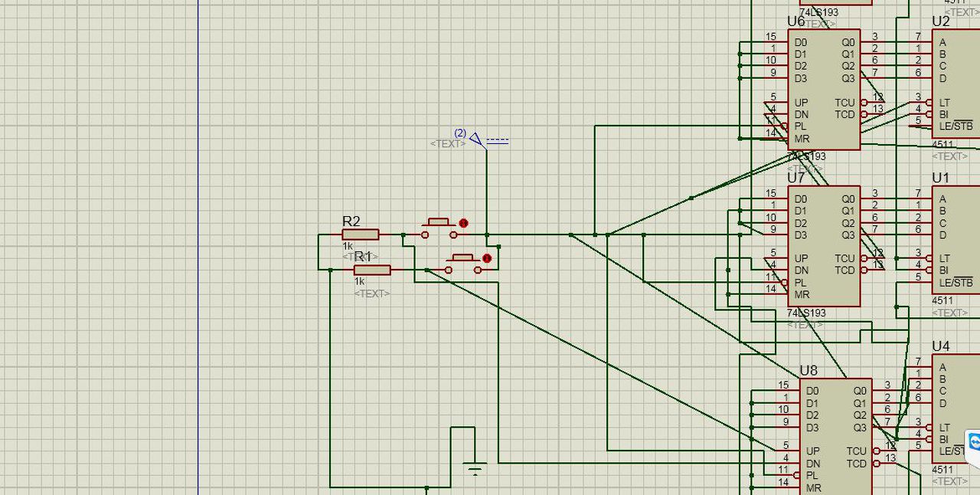The height and width of the screenshot is (495, 980).
Task: Select the U4 4511 decoder chip
Action: click(955, 408)
